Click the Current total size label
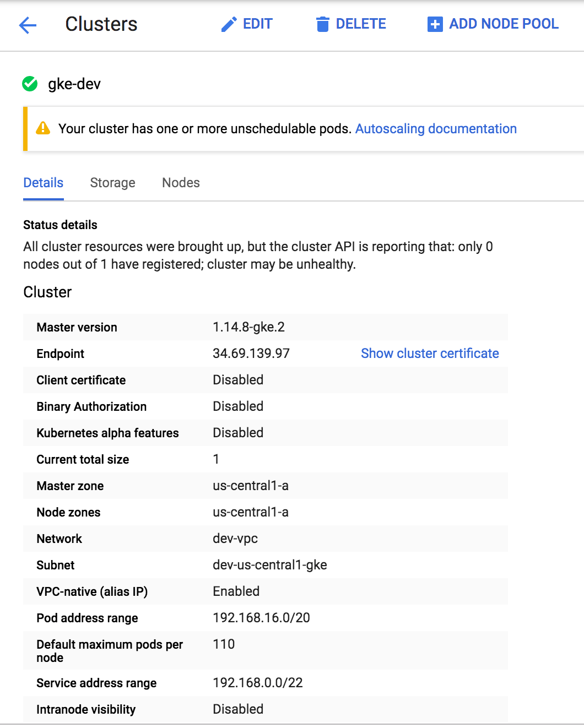 83,460
